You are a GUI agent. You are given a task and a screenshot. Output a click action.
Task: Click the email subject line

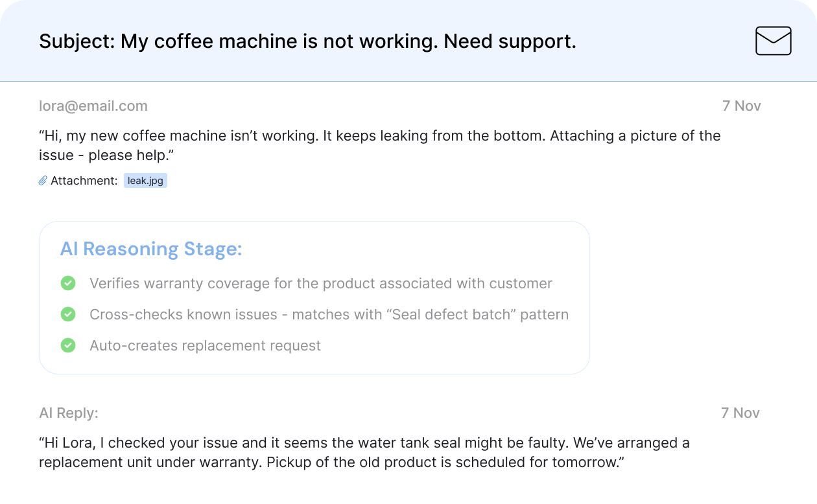[x=307, y=41]
